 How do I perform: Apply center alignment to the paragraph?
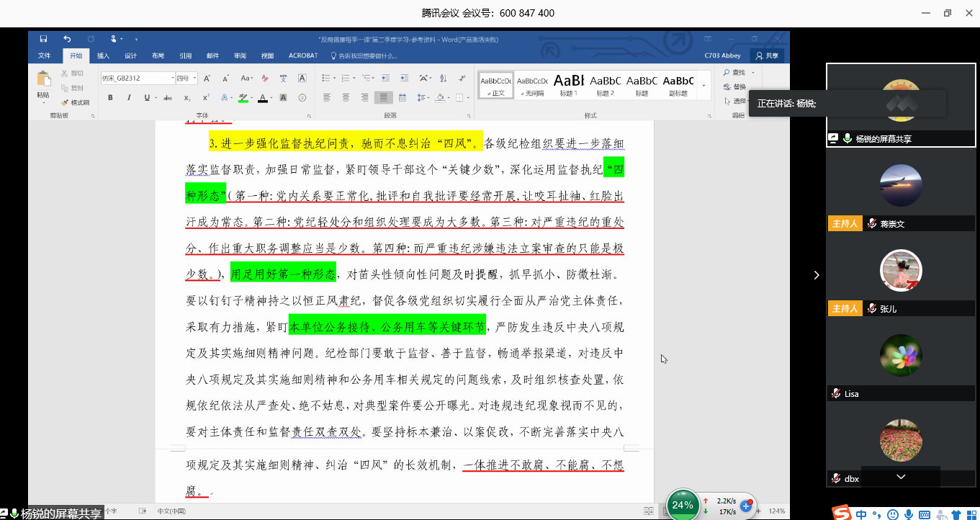click(346, 98)
